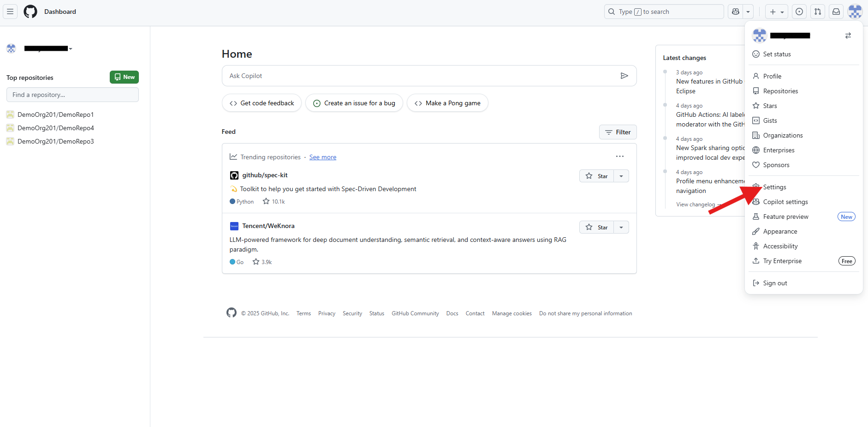Viewport: 868px width, 427px height.
Task: Click the GitHub logo
Action: pyautogui.click(x=30, y=12)
